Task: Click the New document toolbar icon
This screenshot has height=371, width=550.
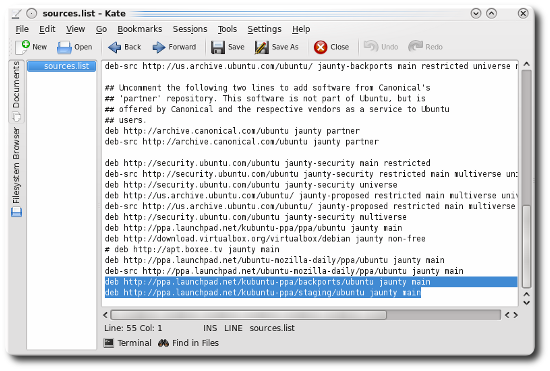Action: click(22, 47)
